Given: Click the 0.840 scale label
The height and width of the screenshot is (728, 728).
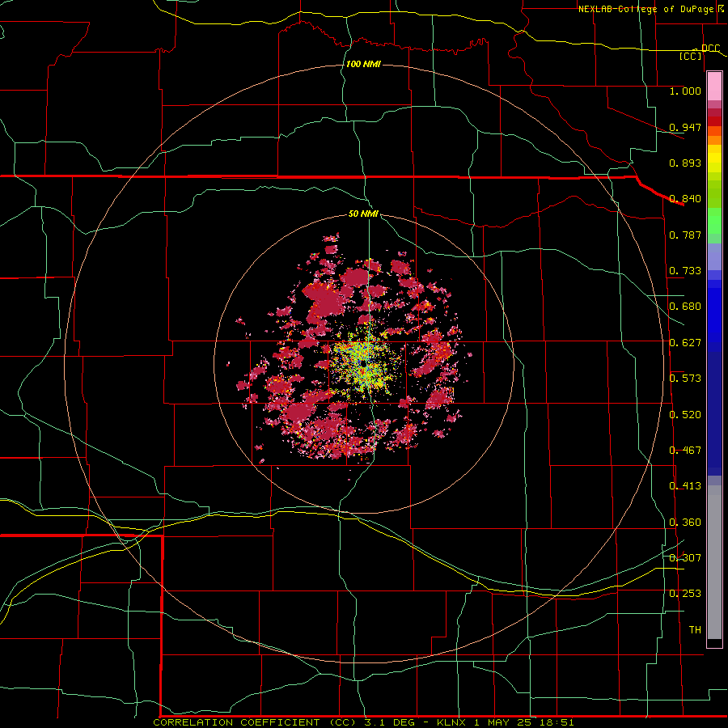Looking at the screenshot, I should click(x=685, y=199).
